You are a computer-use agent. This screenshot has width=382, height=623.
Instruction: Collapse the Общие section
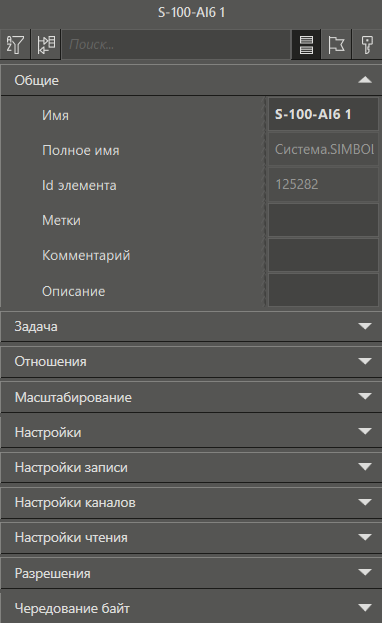[191, 80]
